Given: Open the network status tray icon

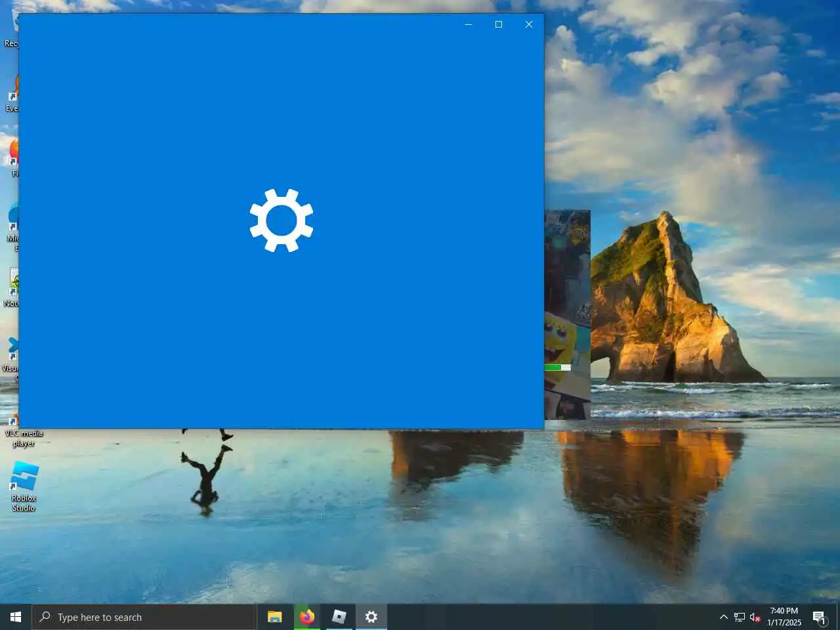Looking at the screenshot, I should pyautogui.click(x=740, y=617).
